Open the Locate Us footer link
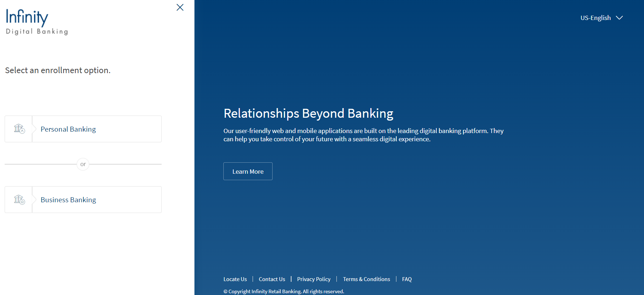Image resolution: width=644 pixels, height=295 pixels. point(235,279)
